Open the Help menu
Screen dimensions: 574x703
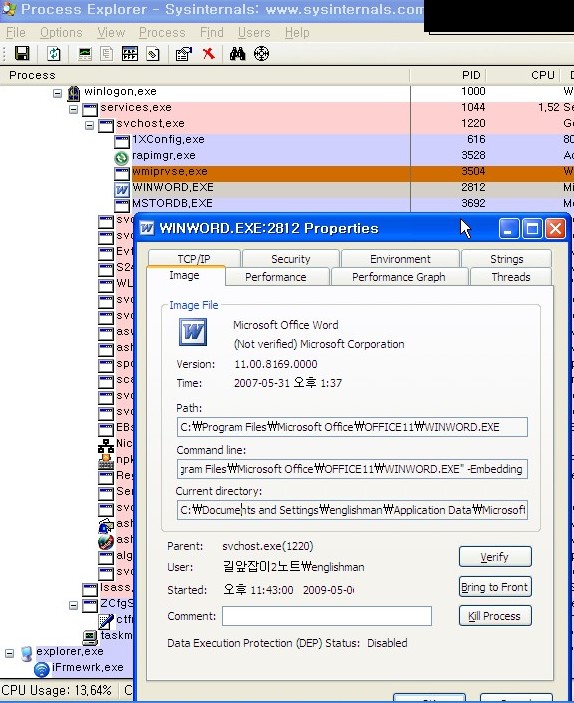[297, 33]
